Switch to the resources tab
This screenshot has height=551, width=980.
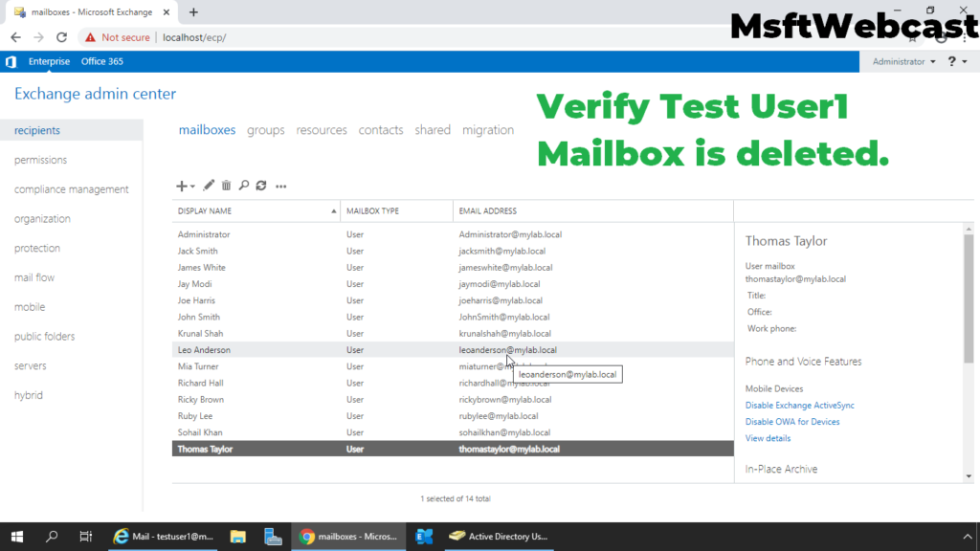[x=322, y=130]
